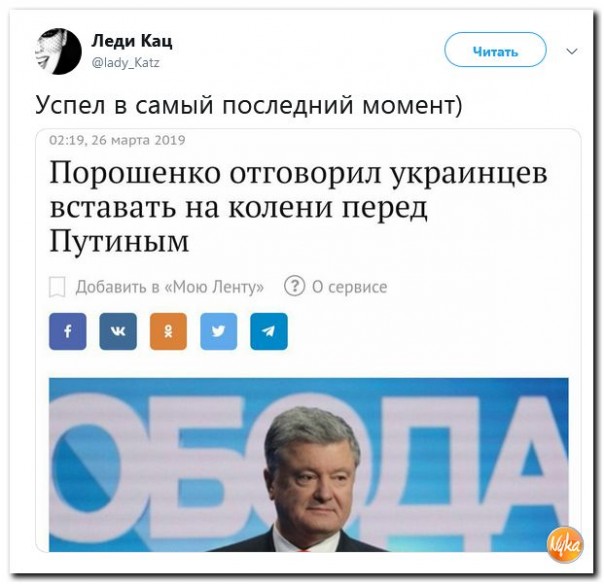Viewport: 604px width, 584px height.
Task: Click the Odnoklassniki share icon
Action: point(168,331)
